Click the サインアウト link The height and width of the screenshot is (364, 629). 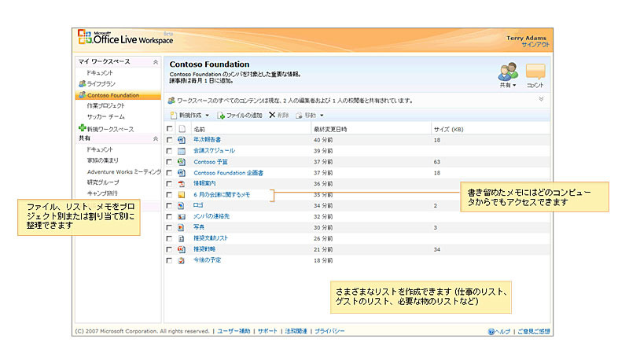535,45
